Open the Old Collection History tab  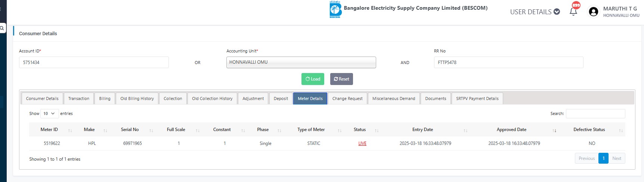coord(212,98)
